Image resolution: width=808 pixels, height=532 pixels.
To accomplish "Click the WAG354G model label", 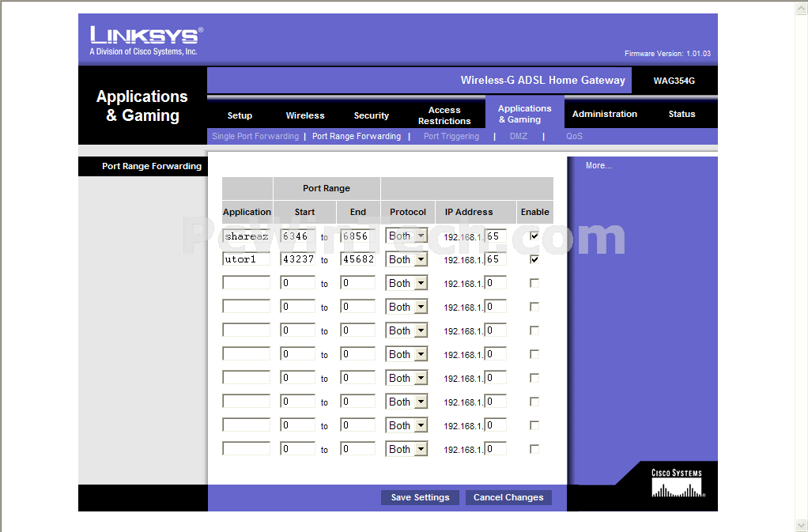I will coord(674,81).
